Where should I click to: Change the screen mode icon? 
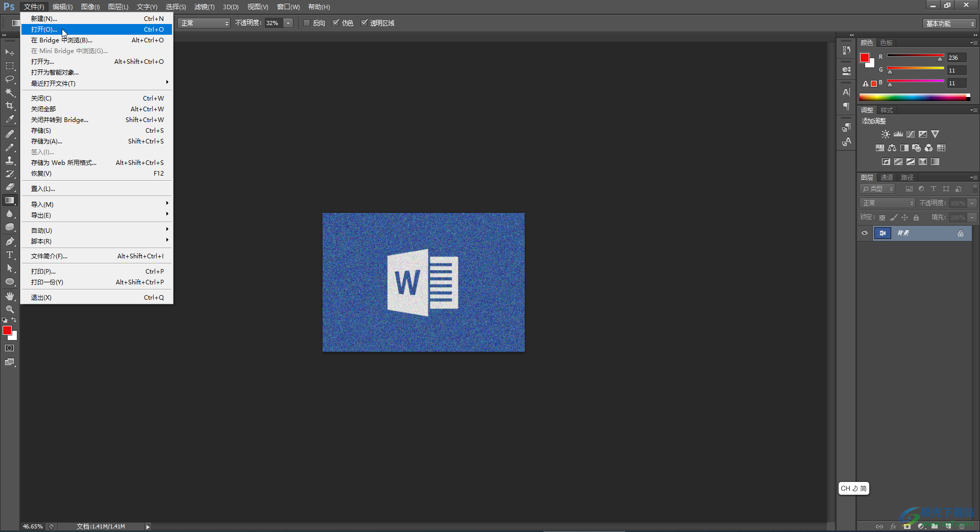(x=10, y=362)
